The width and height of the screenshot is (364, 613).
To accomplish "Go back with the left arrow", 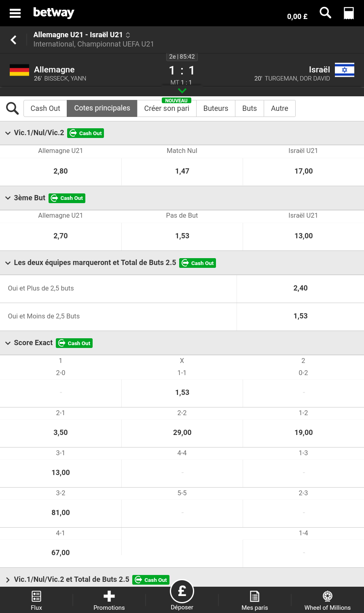I will point(14,40).
